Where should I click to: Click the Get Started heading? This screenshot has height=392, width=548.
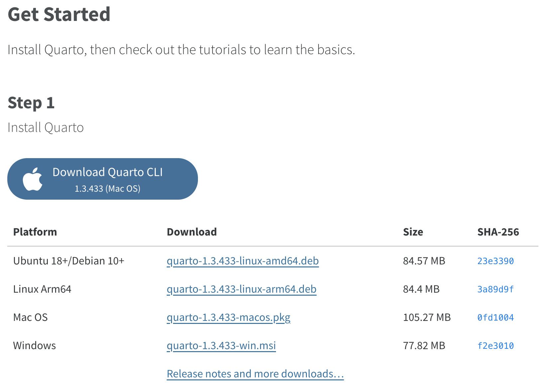coord(59,15)
